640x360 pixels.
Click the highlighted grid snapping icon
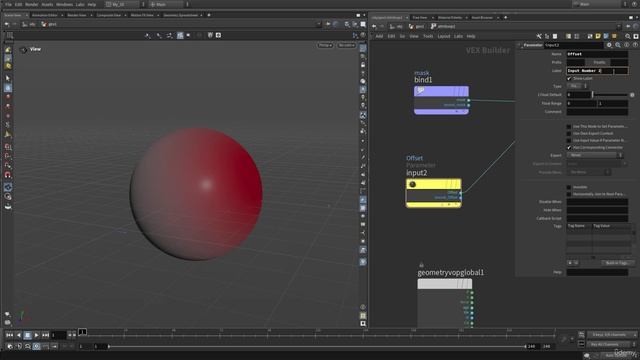coord(180,36)
